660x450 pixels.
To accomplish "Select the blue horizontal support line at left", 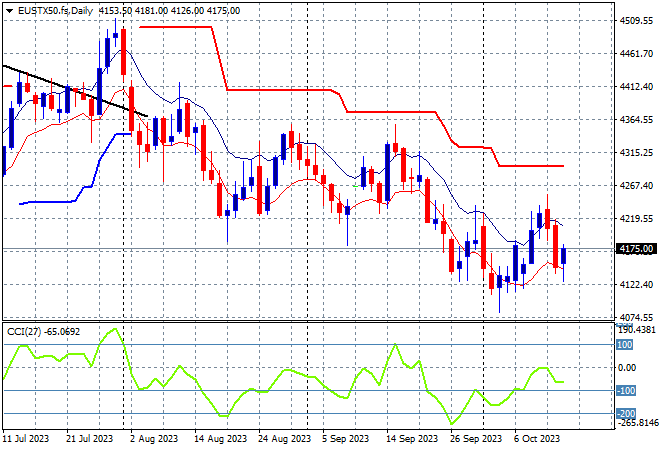I will pos(50,201).
